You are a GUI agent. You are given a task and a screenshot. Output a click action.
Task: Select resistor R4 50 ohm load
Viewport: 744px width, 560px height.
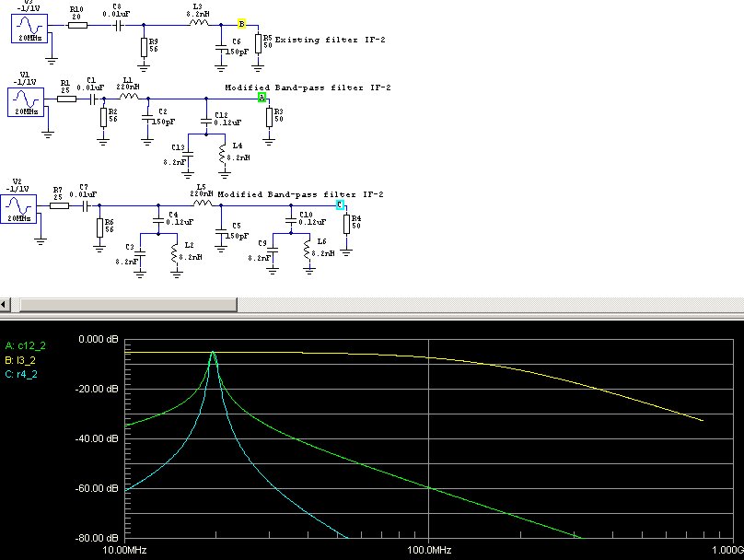click(x=346, y=224)
